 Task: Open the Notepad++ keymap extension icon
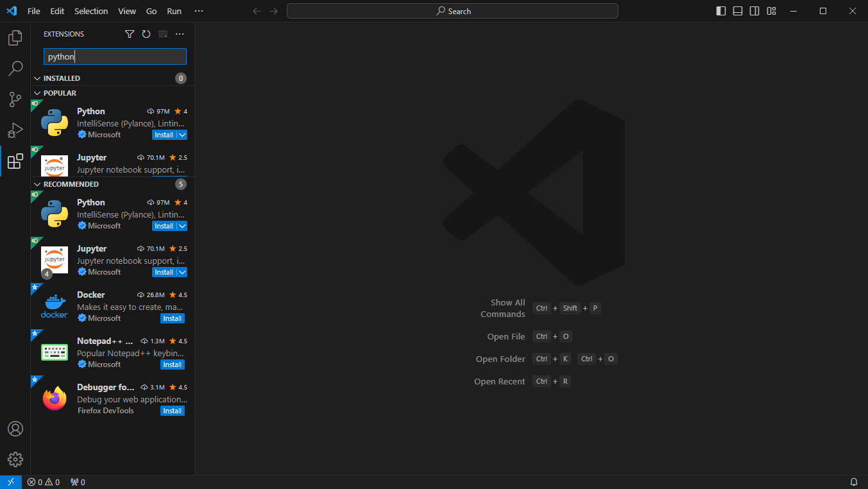pyautogui.click(x=55, y=352)
